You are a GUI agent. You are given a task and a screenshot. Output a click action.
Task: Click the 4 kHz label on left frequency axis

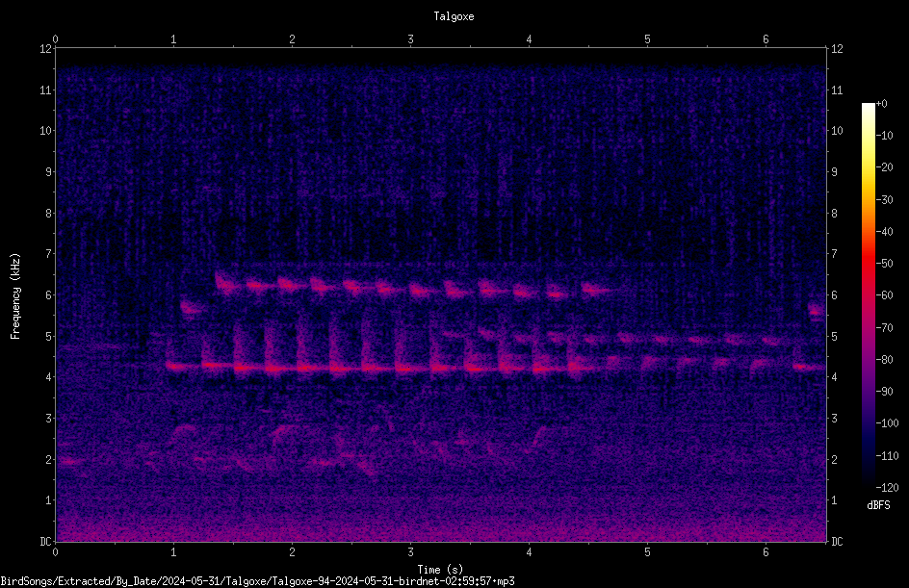click(47, 377)
